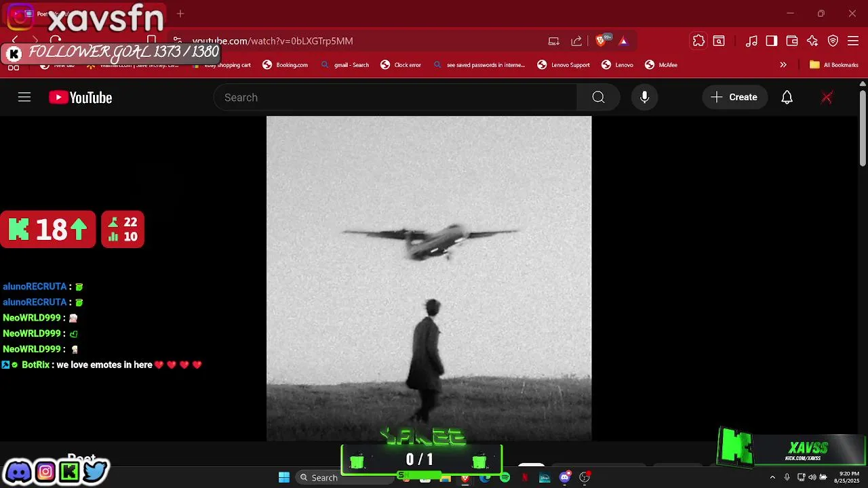The image size is (868, 488).
Task: Open browser main menu
Action: pos(853,41)
